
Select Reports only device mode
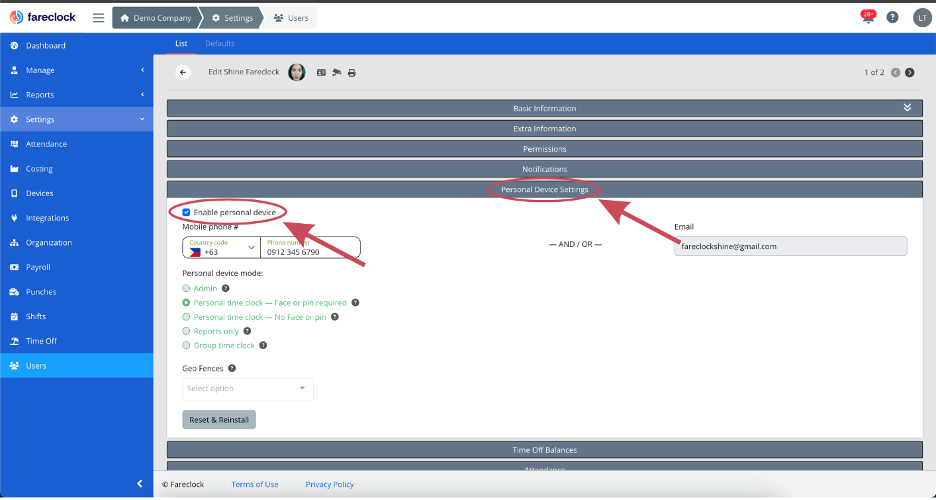[x=186, y=330]
